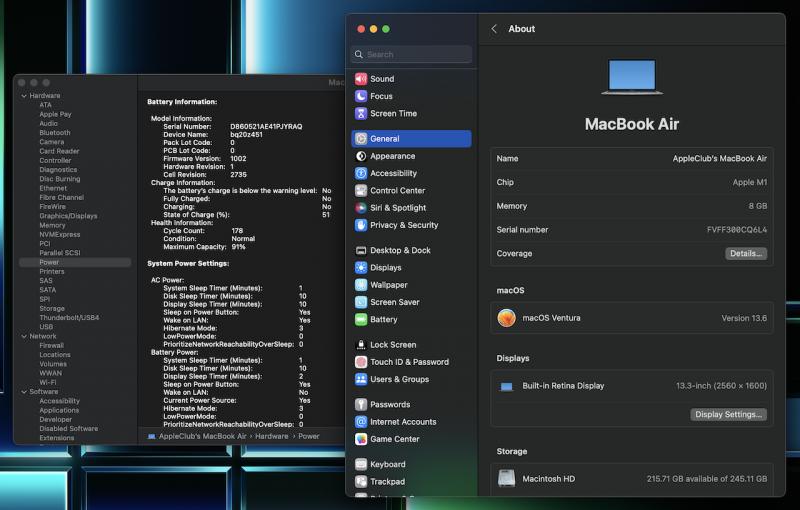Click the Built-in Retina Display icon
This screenshot has height=510, width=800.
[x=507, y=387]
